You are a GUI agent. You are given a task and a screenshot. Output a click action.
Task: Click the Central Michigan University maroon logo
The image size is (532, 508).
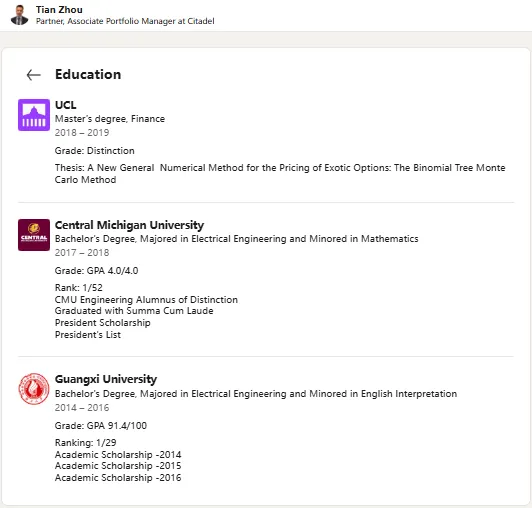[34, 235]
